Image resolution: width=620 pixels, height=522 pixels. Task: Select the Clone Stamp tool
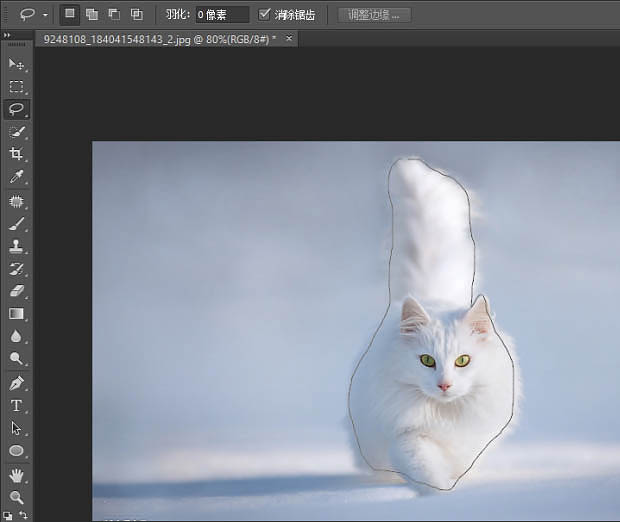pyautogui.click(x=16, y=246)
